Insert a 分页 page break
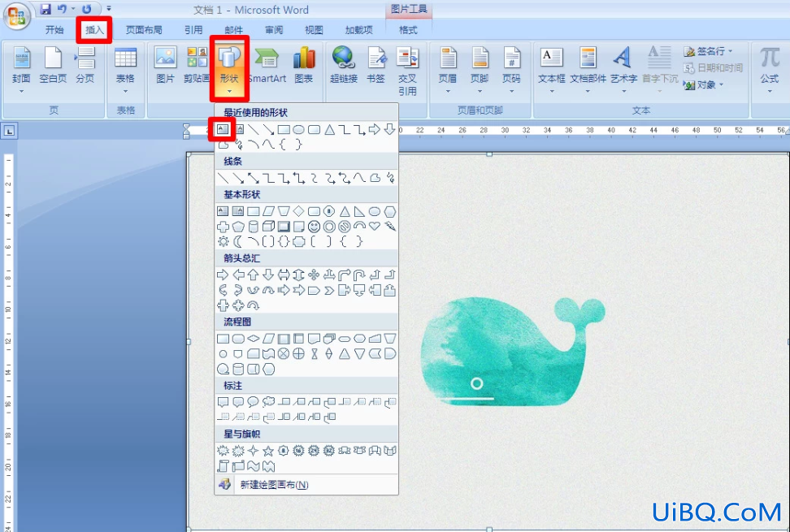The image size is (790, 532). pyautogui.click(x=85, y=66)
